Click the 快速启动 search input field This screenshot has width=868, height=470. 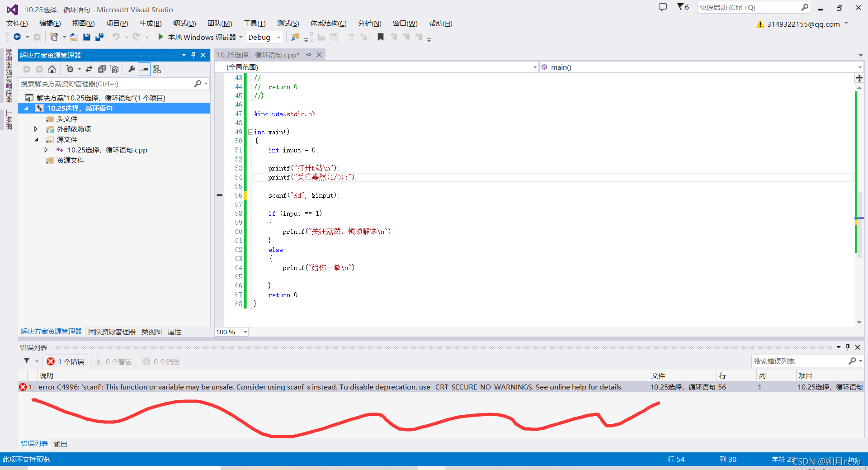749,7
